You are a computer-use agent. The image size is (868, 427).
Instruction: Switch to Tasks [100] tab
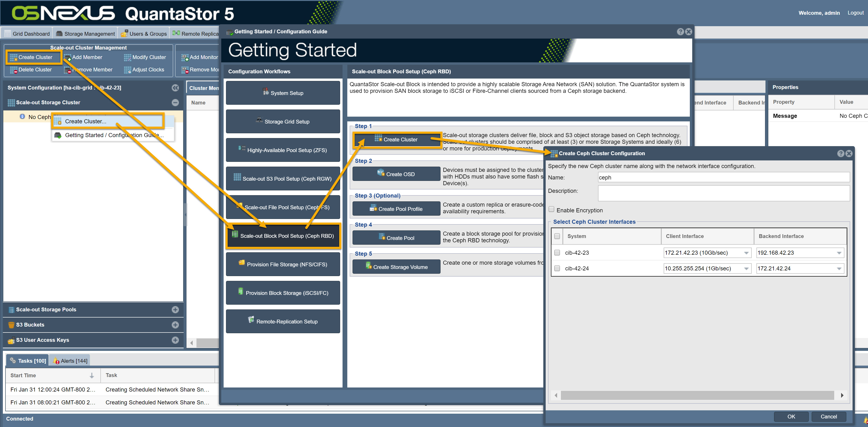[x=28, y=361]
